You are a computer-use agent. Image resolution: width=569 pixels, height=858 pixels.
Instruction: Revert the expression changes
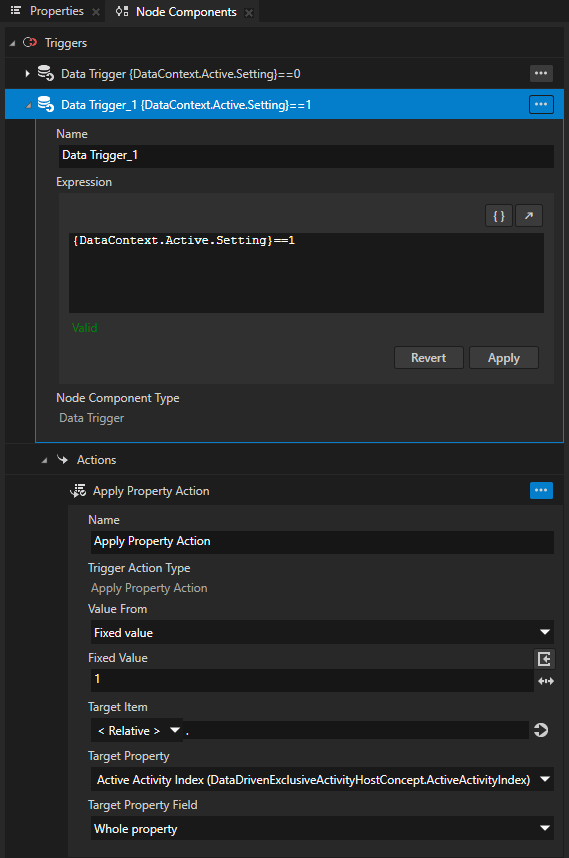tap(428, 358)
